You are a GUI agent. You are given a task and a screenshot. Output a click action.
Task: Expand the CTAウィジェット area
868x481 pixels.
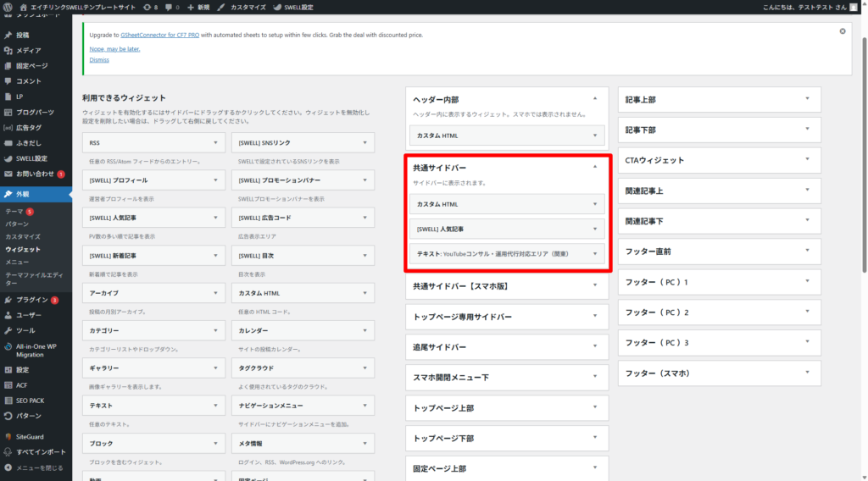[x=807, y=160]
